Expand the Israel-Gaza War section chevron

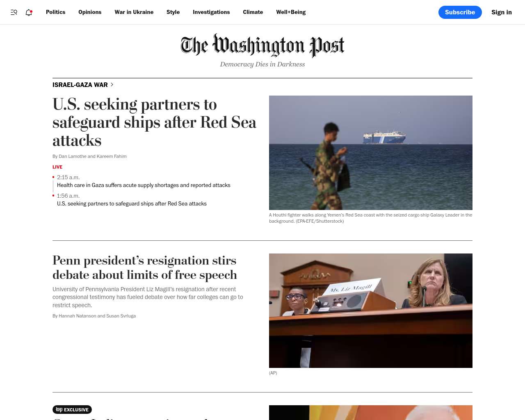(x=112, y=84)
